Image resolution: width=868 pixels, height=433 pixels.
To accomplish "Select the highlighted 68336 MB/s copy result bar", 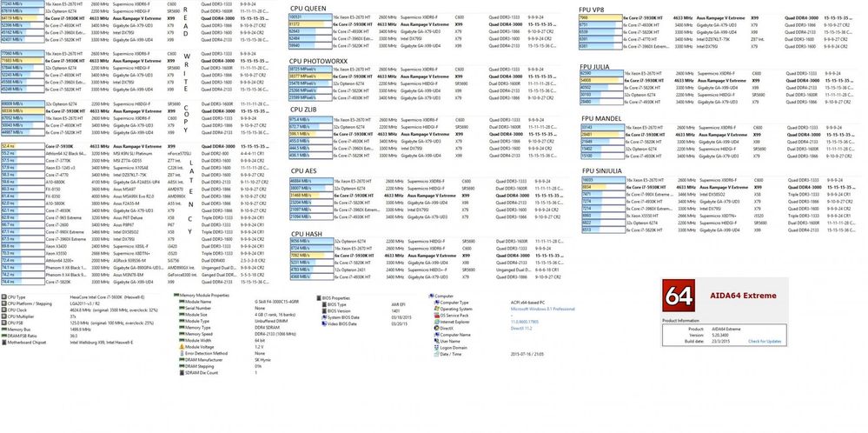I will [22, 110].
